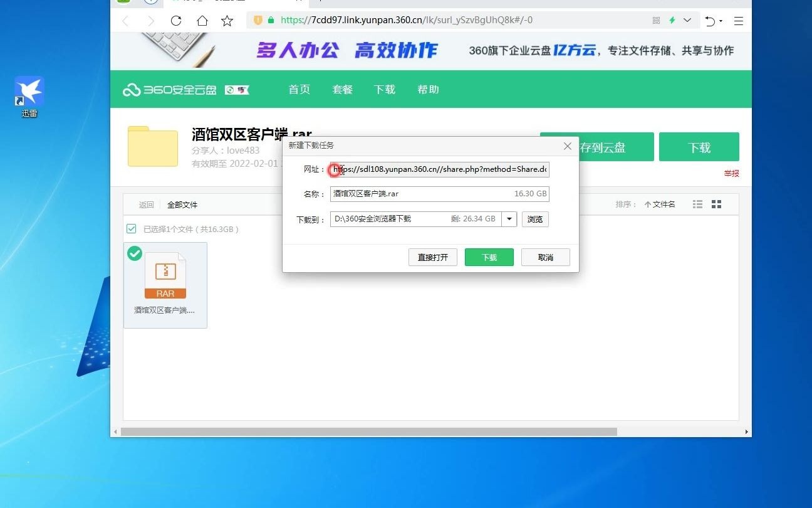Select the 酒馆双区客户端 RAR file thumbnail
Viewport: 812px width, 508px height.
[165, 285]
